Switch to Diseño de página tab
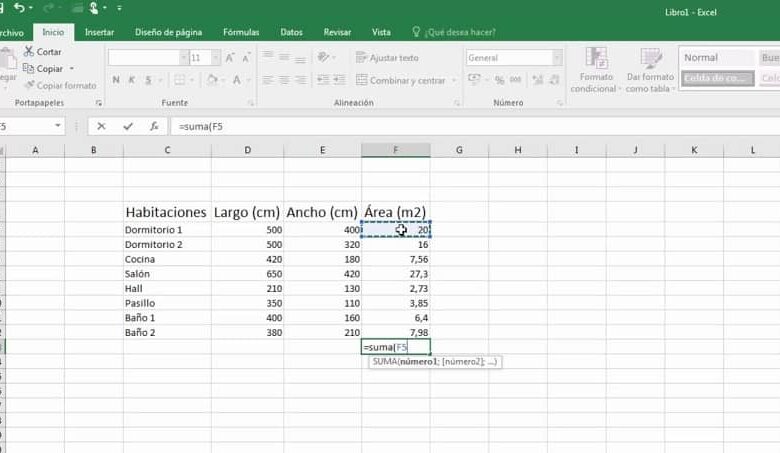Viewport: 780px width, 453px height. pyautogui.click(x=168, y=32)
